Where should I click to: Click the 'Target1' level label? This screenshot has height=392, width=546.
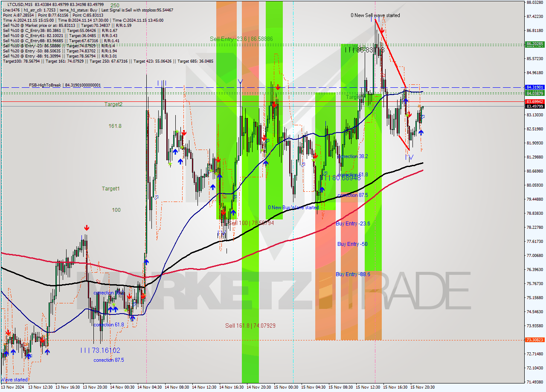pos(110,188)
